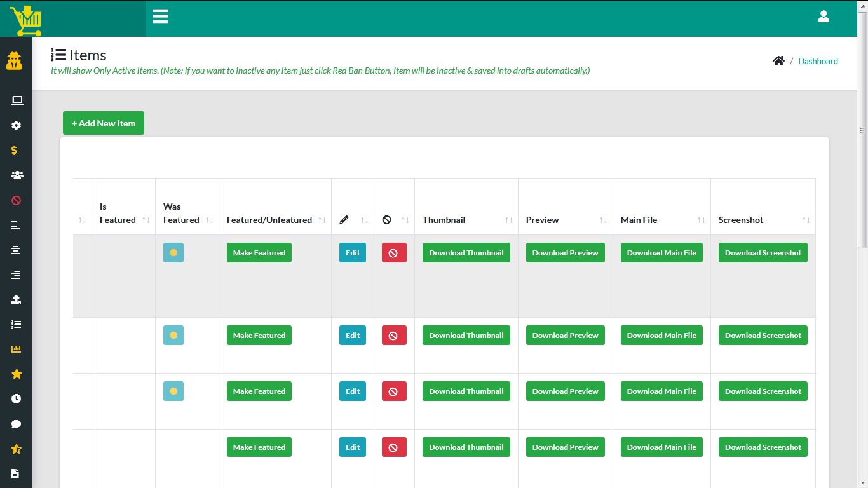This screenshot has height=488, width=868.
Task: Click the dollar sign sidebar icon
Action: [15, 151]
